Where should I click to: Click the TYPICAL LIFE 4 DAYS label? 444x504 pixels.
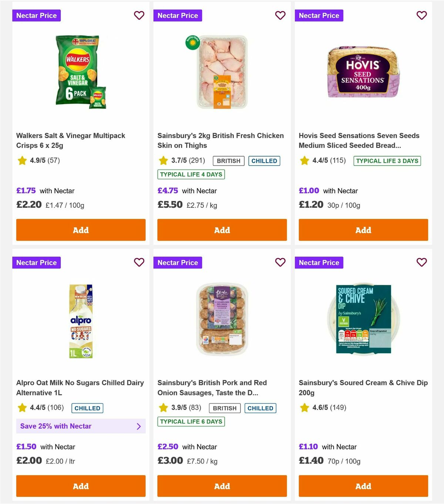pyautogui.click(x=191, y=174)
